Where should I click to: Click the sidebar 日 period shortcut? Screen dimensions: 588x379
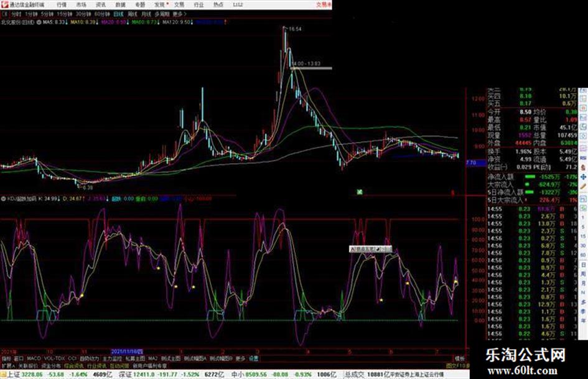pyautogui.click(x=583, y=265)
